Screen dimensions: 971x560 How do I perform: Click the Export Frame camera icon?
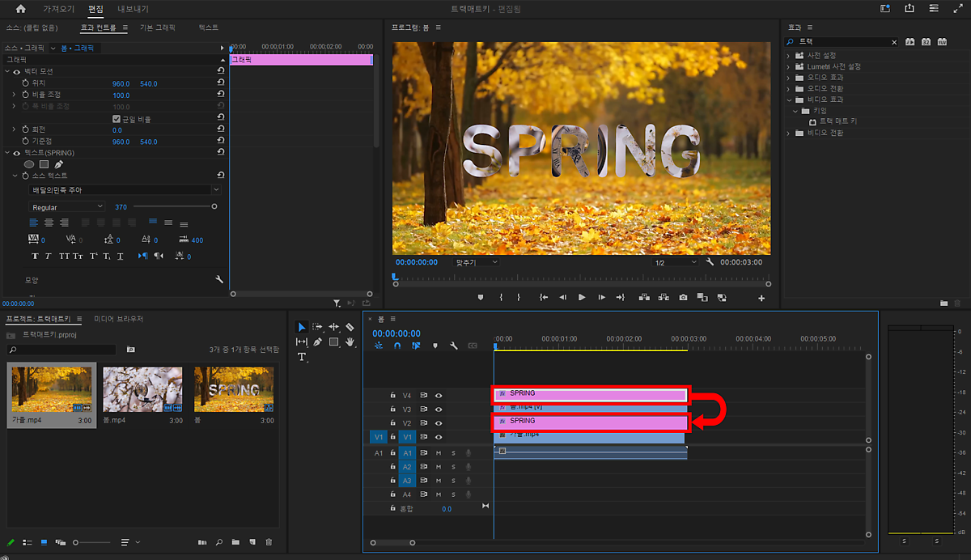pos(683,298)
